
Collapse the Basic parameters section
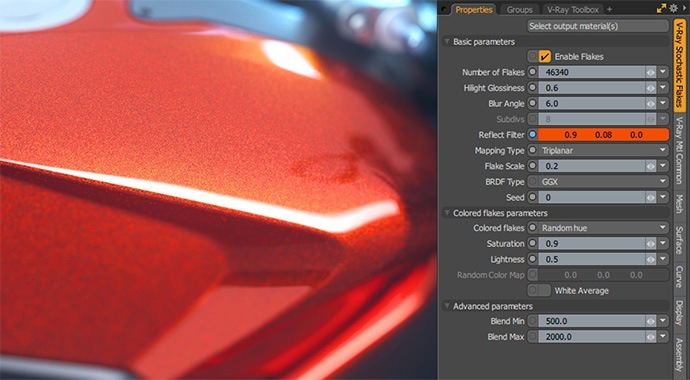[x=447, y=42]
